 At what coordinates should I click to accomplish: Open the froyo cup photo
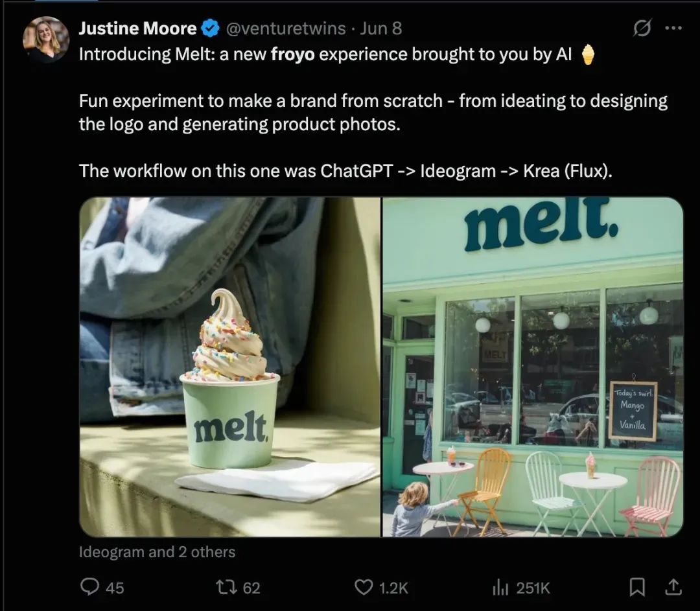230,367
